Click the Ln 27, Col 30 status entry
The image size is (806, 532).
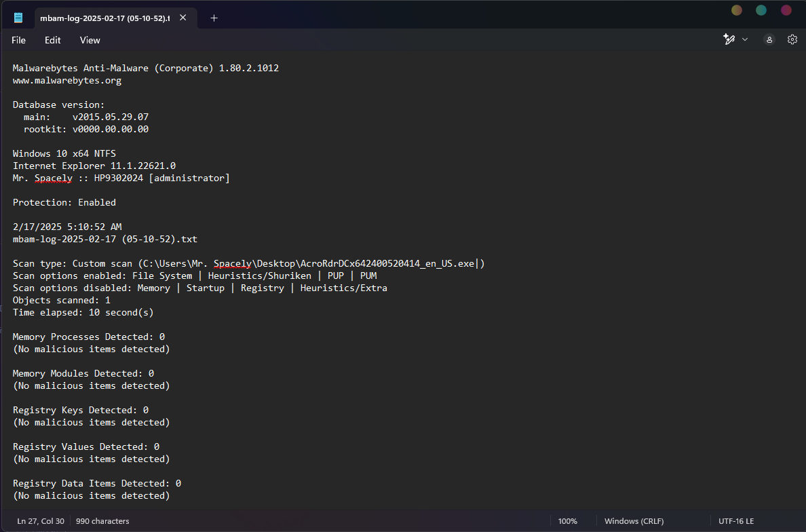pyautogui.click(x=41, y=520)
